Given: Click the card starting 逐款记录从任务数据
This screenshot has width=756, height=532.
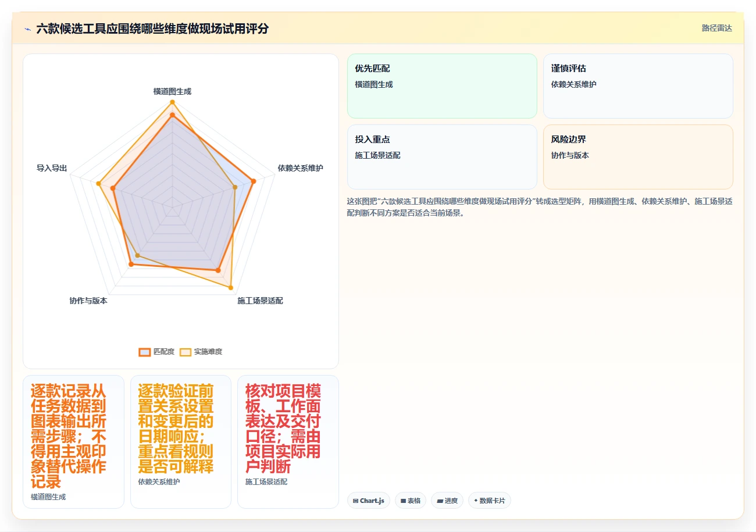Looking at the screenshot, I should 73,442.
